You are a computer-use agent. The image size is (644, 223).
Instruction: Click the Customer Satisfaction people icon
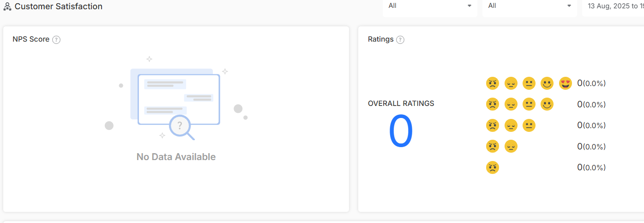point(7,6)
